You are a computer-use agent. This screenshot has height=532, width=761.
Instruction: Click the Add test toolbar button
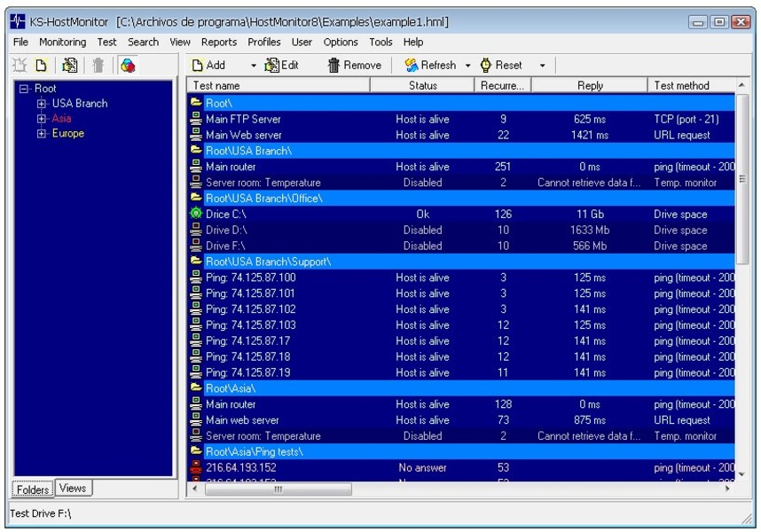pyautogui.click(x=209, y=66)
